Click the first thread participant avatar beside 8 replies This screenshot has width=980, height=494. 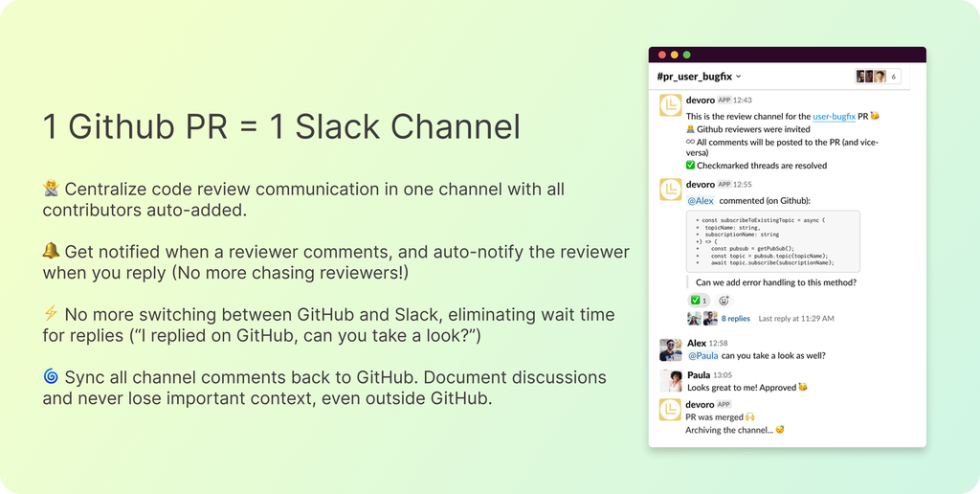tap(694, 318)
